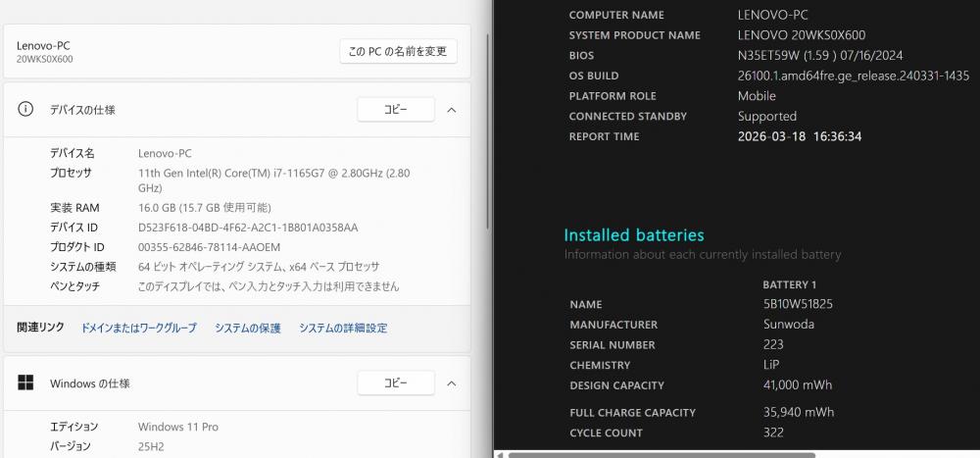980x458 pixels.
Task: Click the CYCLE COUNT value 322
Action: [773, 433]
